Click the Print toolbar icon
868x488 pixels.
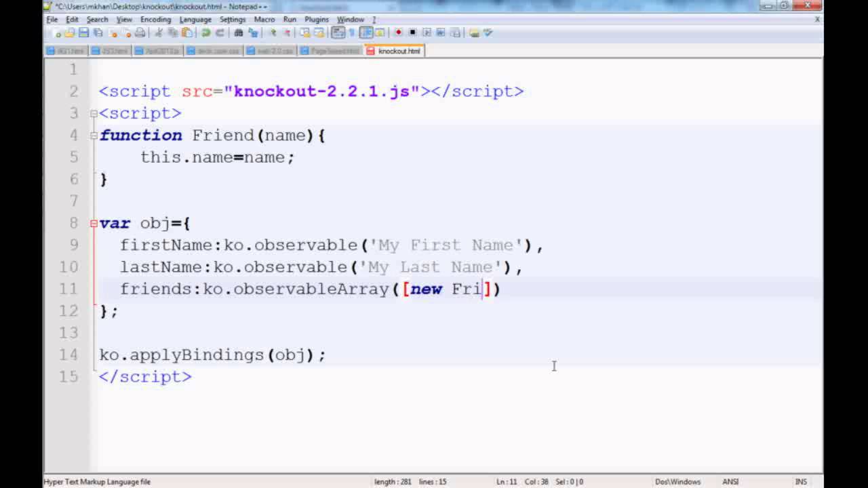pyautogui.click(x=140, y=33)
